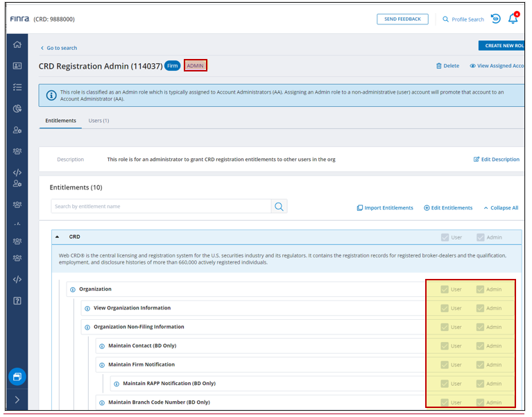Click Collapse All entitlements
The width and height of the screenshot is (532, 417).
(x=501, y=207)
